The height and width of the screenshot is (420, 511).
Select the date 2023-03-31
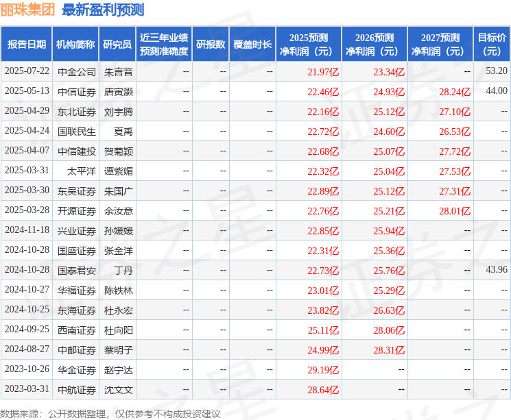pyautogui.click(x=27, y=388)
